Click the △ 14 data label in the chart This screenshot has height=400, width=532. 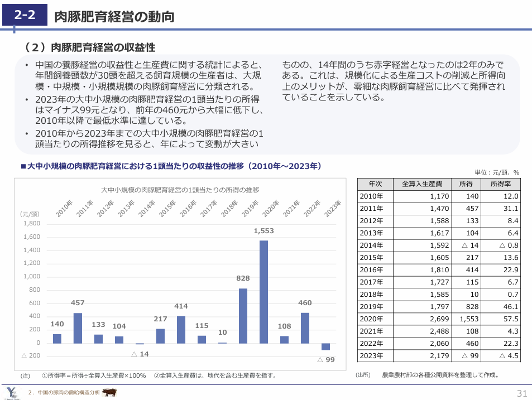click(x=140, y=354)
